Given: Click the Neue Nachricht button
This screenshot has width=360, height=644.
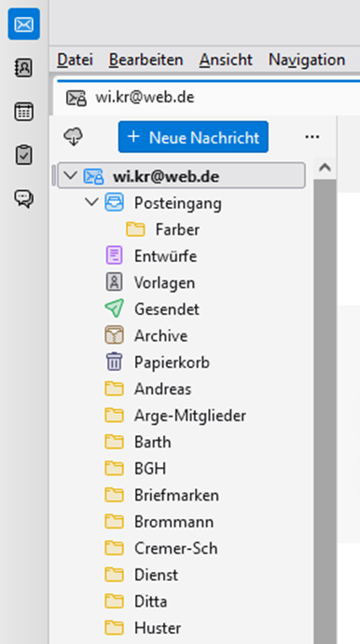Looking at the screenshot, I should [193, 137].
